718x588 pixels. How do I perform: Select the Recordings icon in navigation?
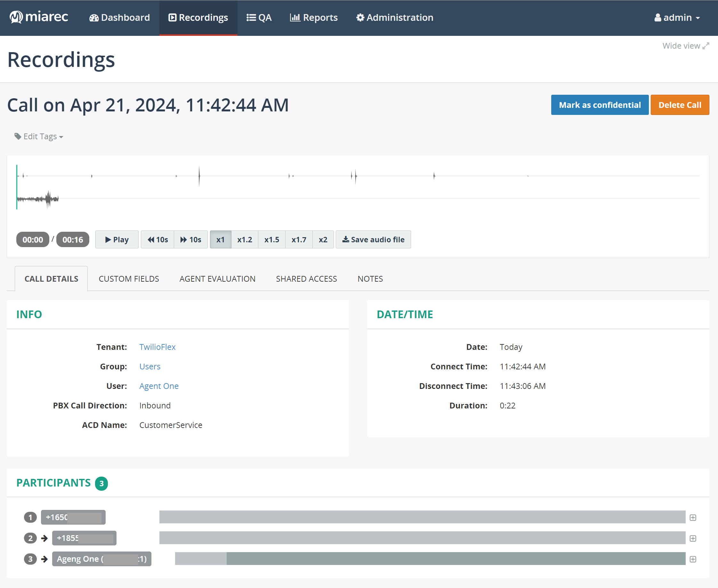(x=173, y=17)
